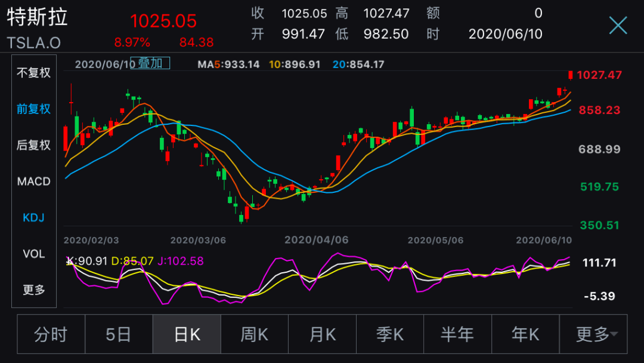The height and width of the screenshot is (363, 644).
Task: Show VOL volume indicator
Action: click(x=34, y=254)
